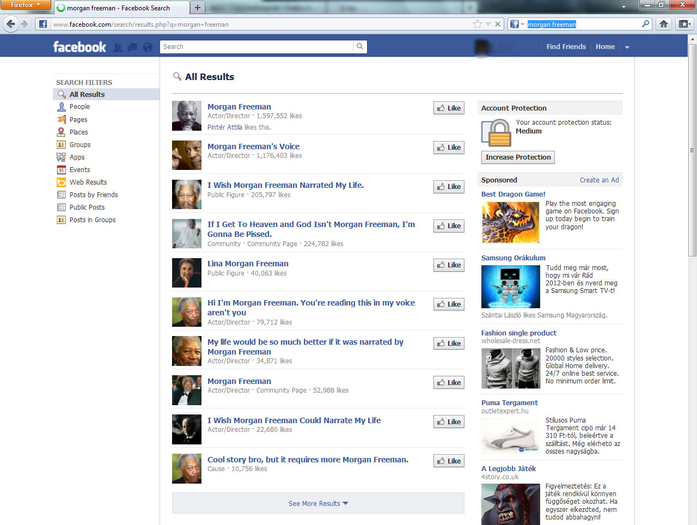Click Puma shoe ad thumbnail
The height and width of the screenshot is (525, 697).
click(x=510, y=438)
